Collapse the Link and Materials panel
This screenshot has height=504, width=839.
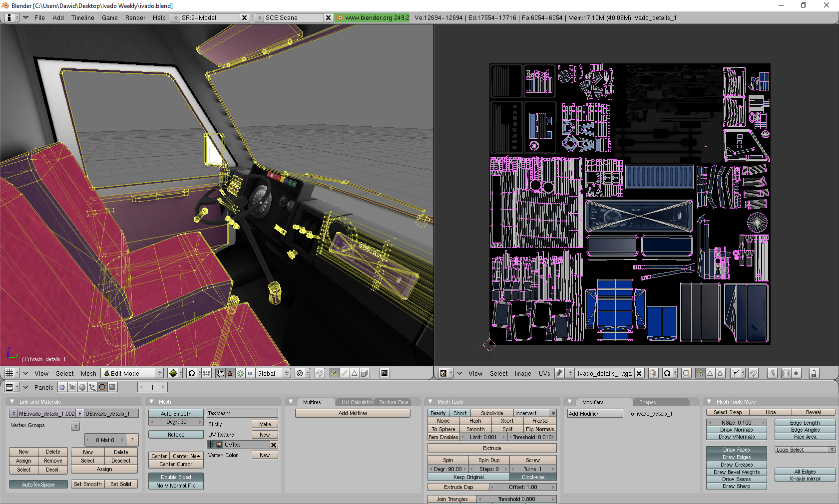coord(12,402)
